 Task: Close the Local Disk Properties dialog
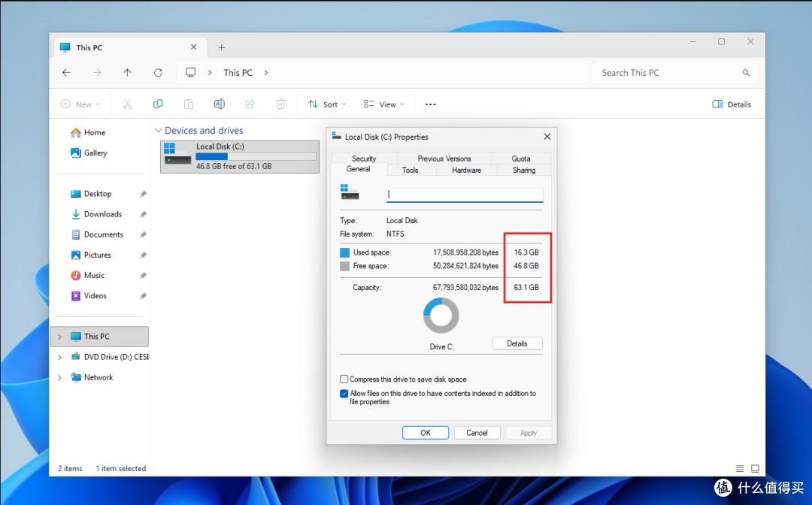pyautogui.click(x=547, y=137)
